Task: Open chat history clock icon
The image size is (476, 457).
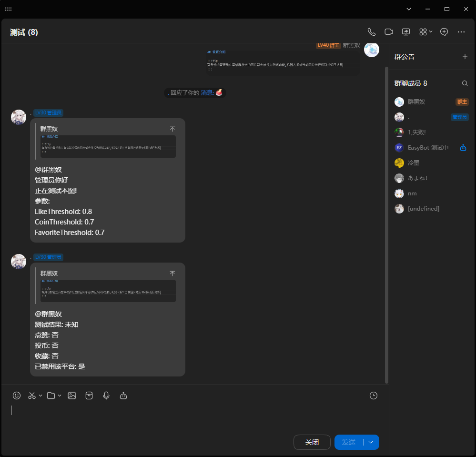Action: 374,396
